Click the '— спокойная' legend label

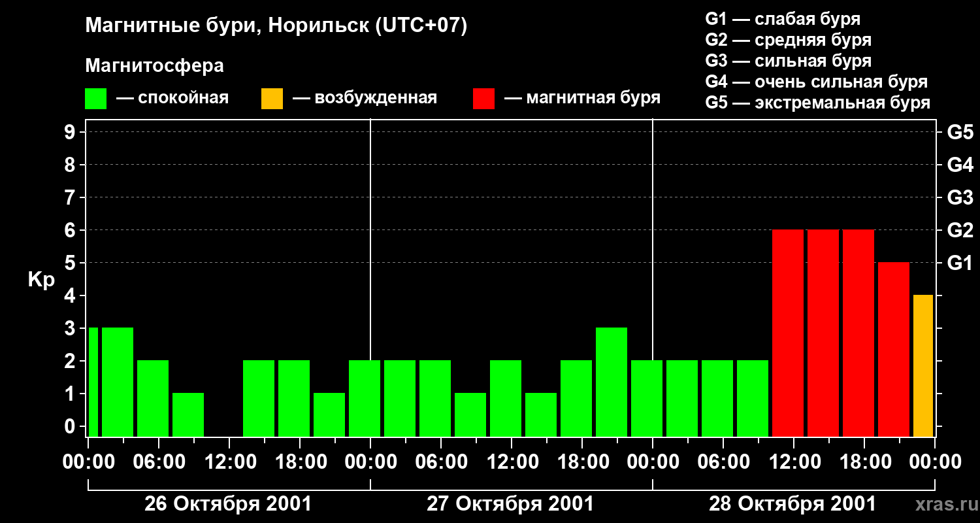(172, 98)
